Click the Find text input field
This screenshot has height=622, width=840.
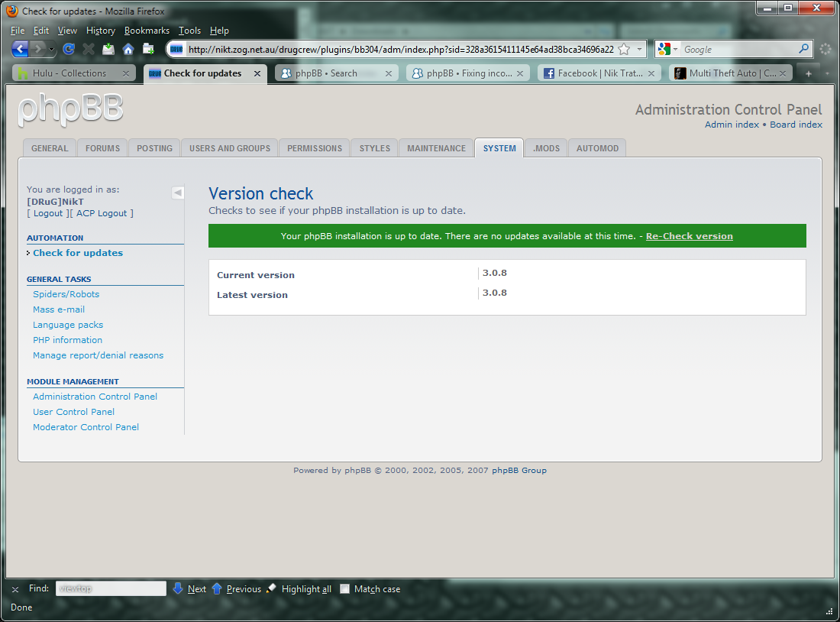pos(111,589)
